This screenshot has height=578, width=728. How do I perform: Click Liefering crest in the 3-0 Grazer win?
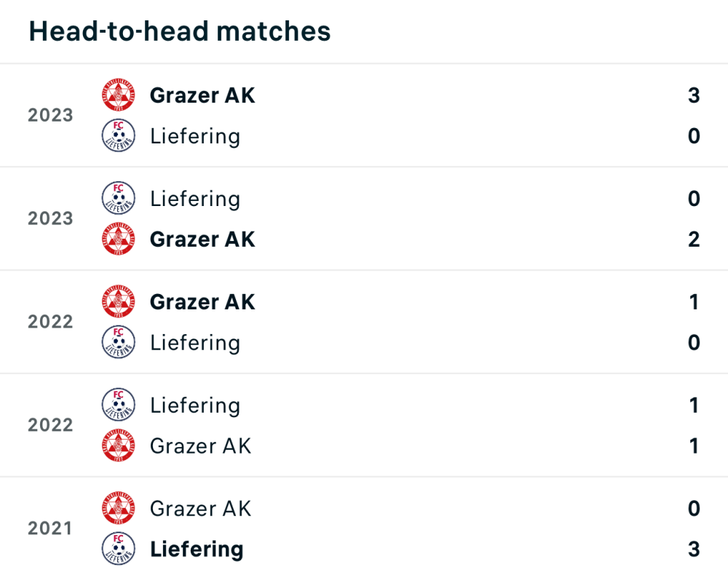click(x=119, y=136)
